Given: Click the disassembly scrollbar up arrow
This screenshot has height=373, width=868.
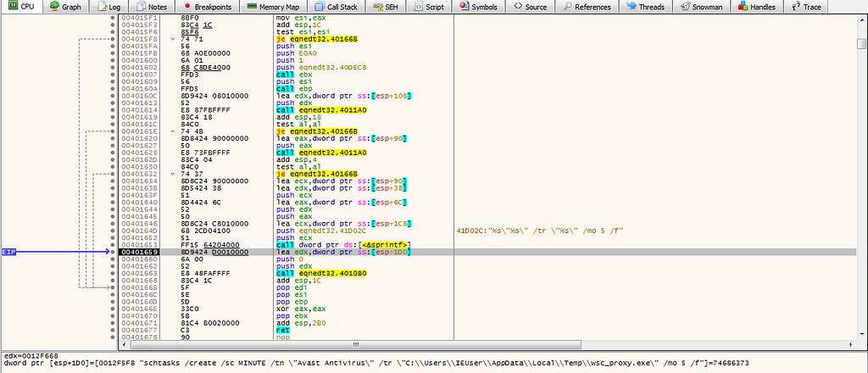Looking at the screenshot, I should pyautogui.click(x=861, y=19).
